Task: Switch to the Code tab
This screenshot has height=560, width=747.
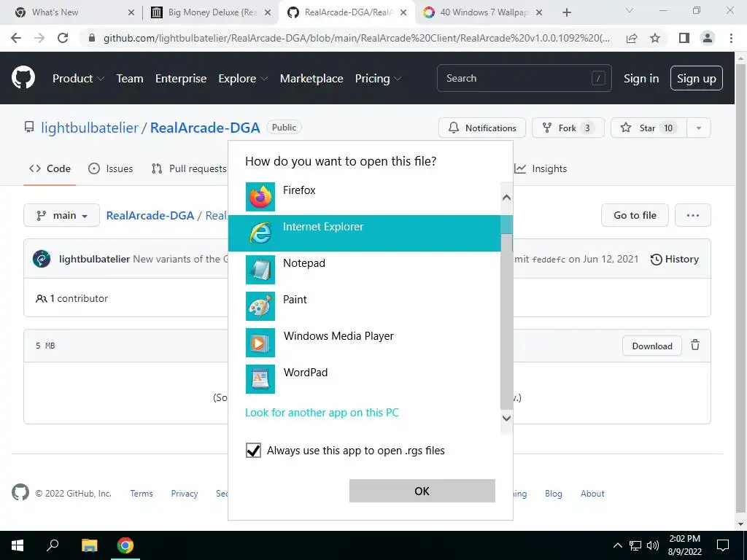Action: [x=50, y=168]
